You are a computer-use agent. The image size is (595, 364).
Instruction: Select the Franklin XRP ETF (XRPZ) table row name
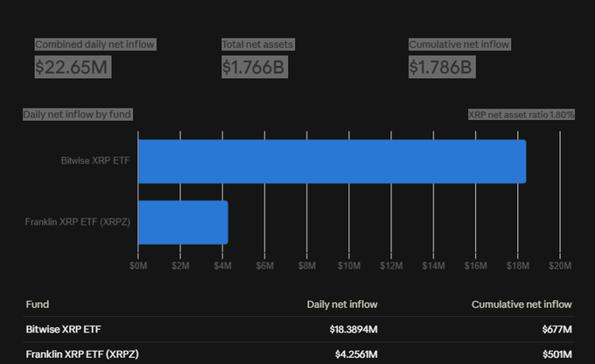coord(82,354)
